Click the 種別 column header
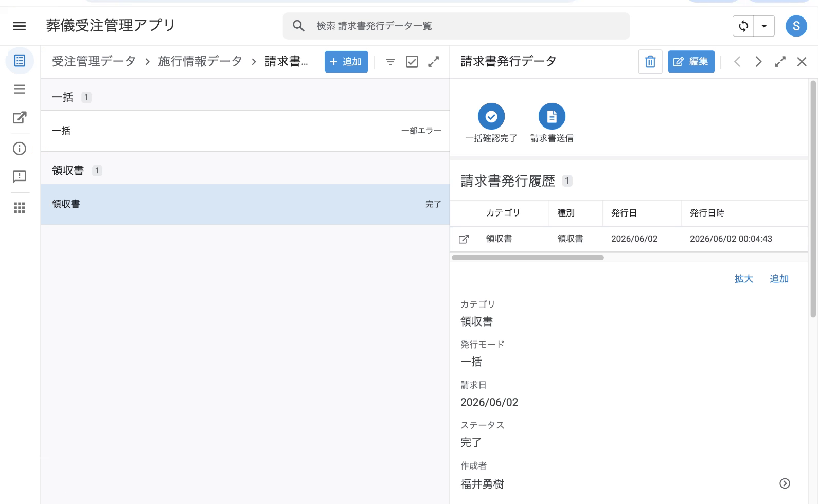 click(x=566, y=213)
